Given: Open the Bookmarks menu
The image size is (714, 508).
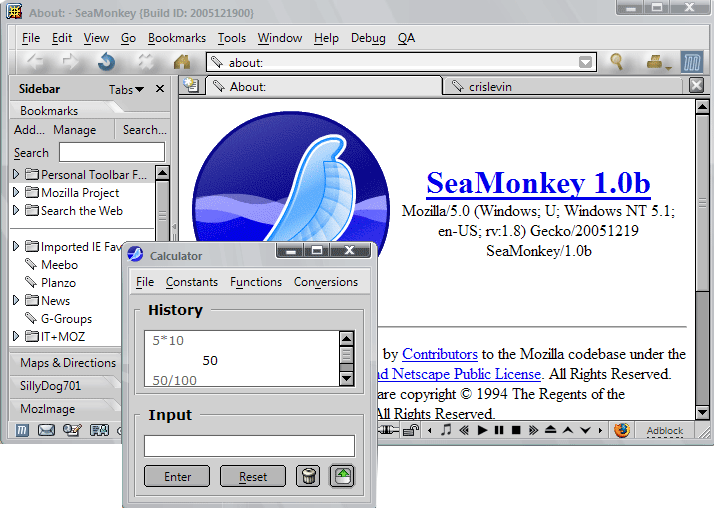Looking at the screenshot, I should [177, 38].
